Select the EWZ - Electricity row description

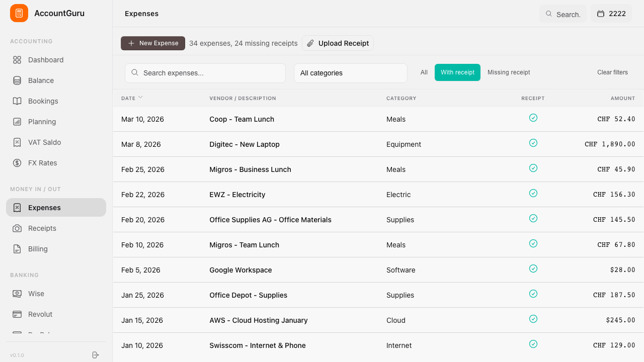(237, 195)
